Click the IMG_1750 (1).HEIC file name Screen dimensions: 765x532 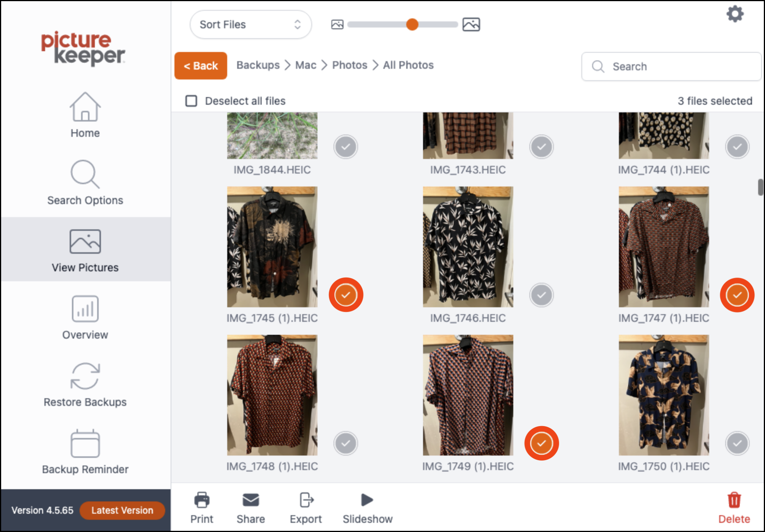(x=664, y=466)
